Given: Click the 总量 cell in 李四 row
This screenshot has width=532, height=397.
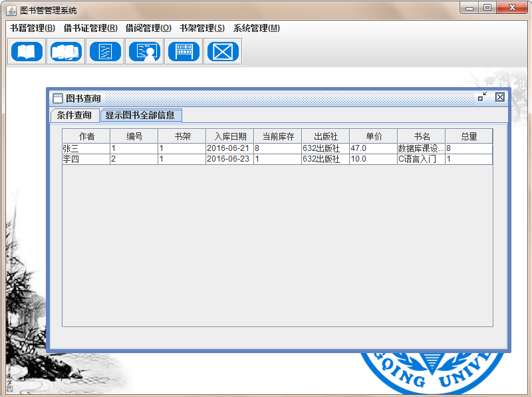Looking at the screenshot, I should point(469,159).
